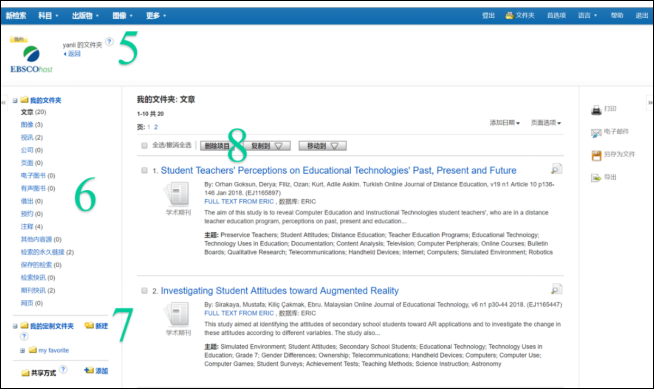The height and width of the screenshot is (390, 655).
Task: Open Investigating Student Attitudes toward Augmented Reality
Action: [279, 291]
